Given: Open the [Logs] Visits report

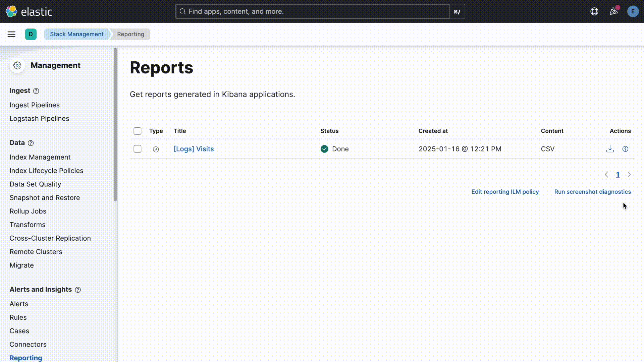Looking at the screenshot, I should 194,149.
